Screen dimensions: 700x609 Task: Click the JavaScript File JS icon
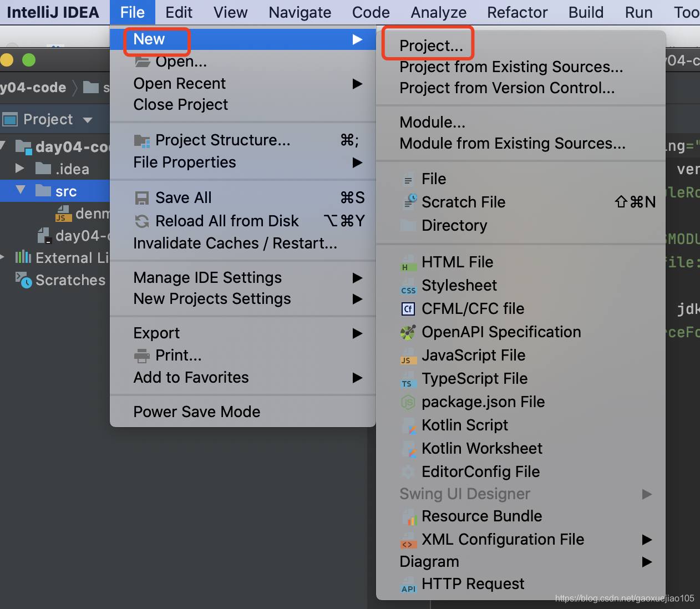tap(408, 356)
